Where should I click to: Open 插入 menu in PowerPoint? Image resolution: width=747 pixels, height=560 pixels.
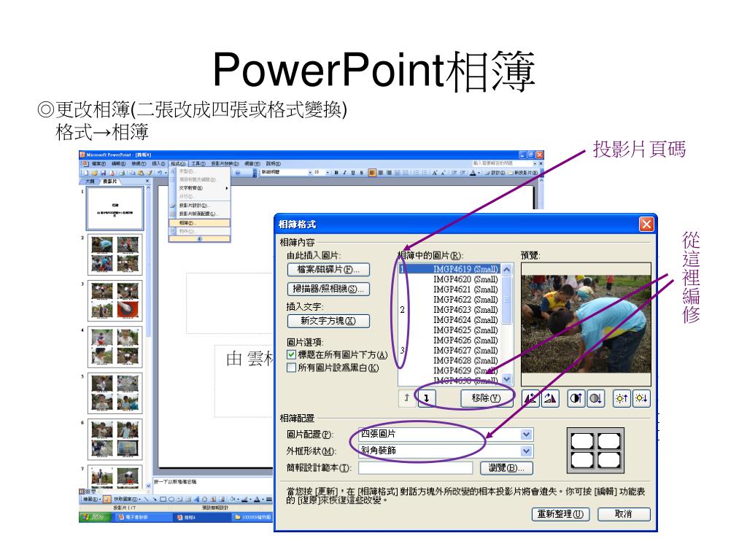[x=158, y=164]
